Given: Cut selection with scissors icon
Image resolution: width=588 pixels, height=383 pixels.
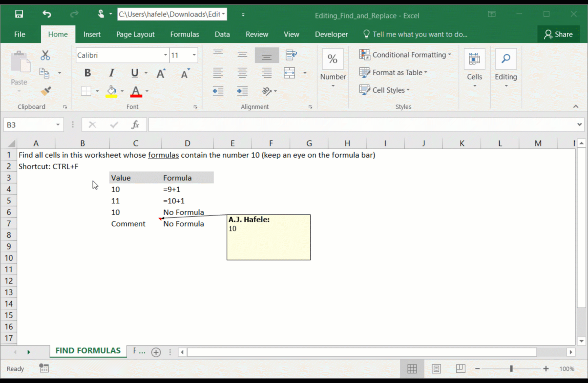Looking at the screenshot, I should click(x=45, y=55).
